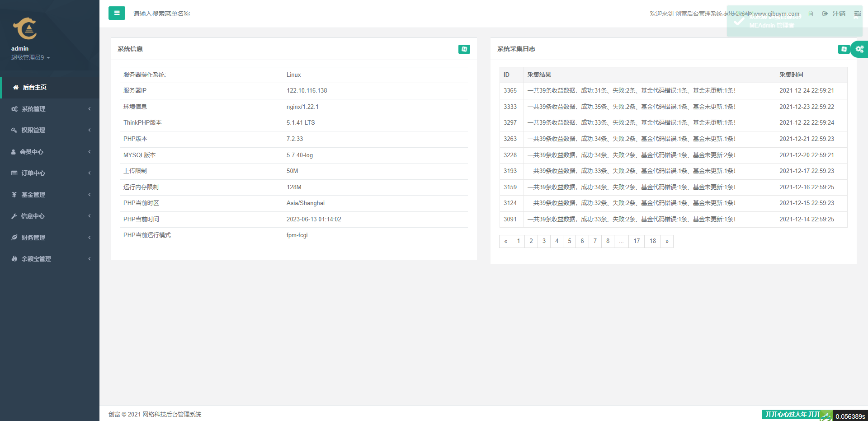The image size is (868, 421).
Task: Expand the 信息中心 submenu chevron
Action: (x=90, y=216)
